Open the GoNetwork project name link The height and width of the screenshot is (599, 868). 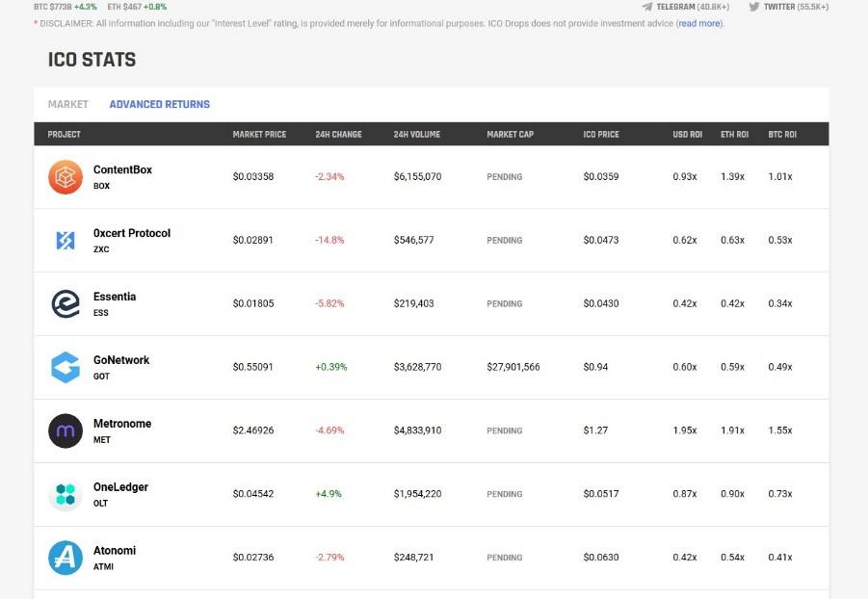tap(121, 360)
